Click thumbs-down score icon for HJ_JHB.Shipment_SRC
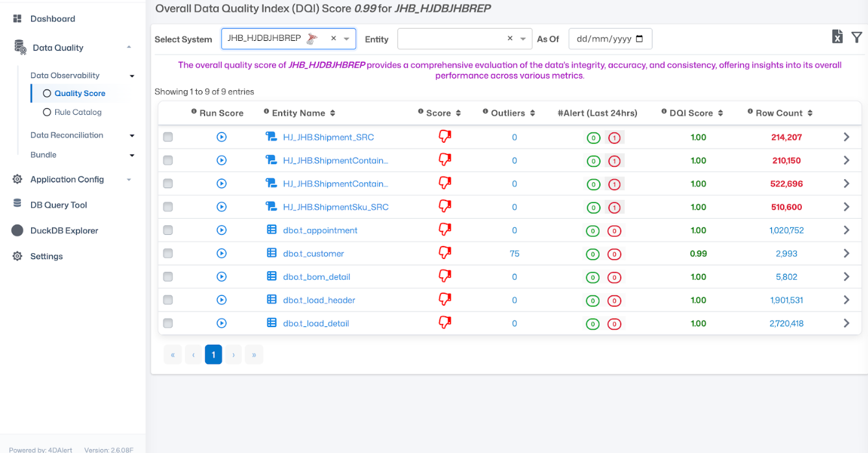The width and height of the screenshot is (868, 453). click(x=445, y=137)
